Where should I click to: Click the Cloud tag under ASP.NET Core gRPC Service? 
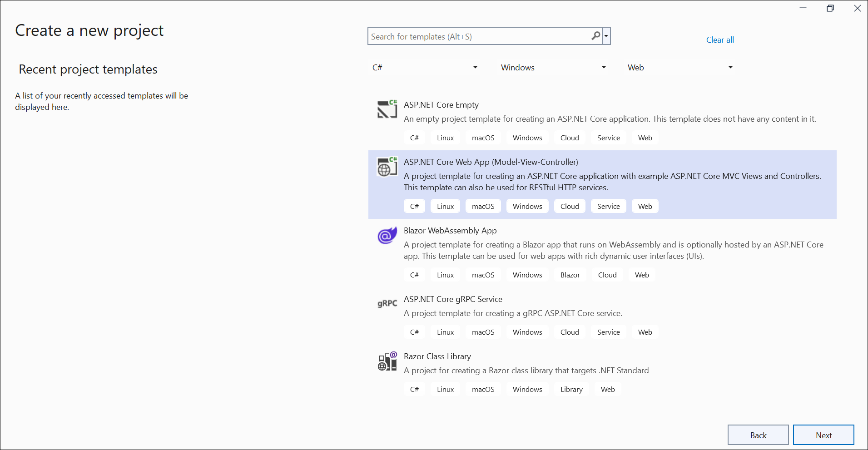[570, 332]
